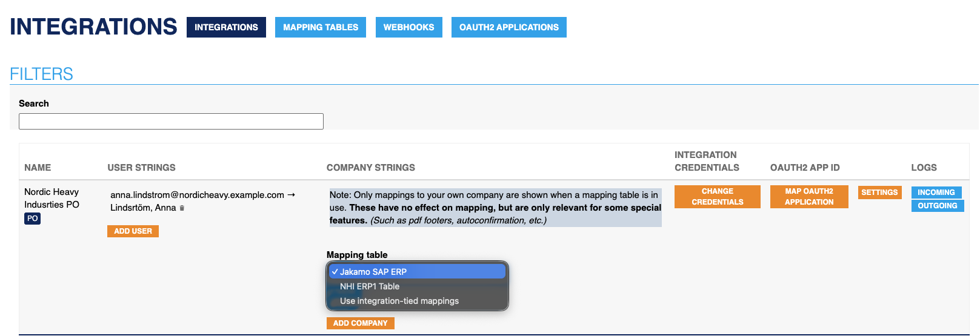This screenshot has height=336, width=980.
Task: Focus the Search filter input field
Action: tap(171, 122)
